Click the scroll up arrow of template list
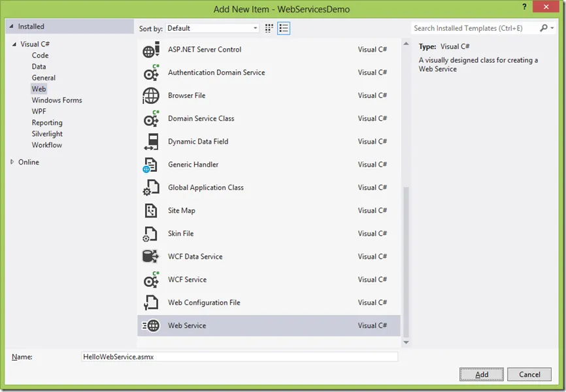 point(406,44)
